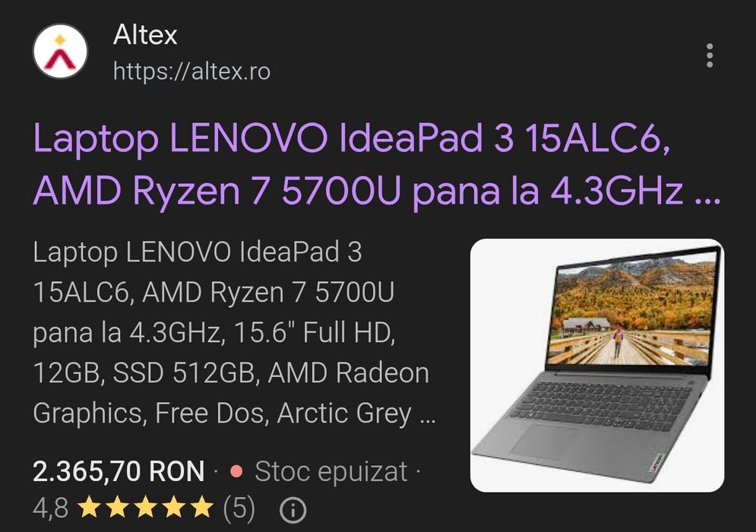
Task: Open the https://altex.ro URL
Action: point(191,72)
